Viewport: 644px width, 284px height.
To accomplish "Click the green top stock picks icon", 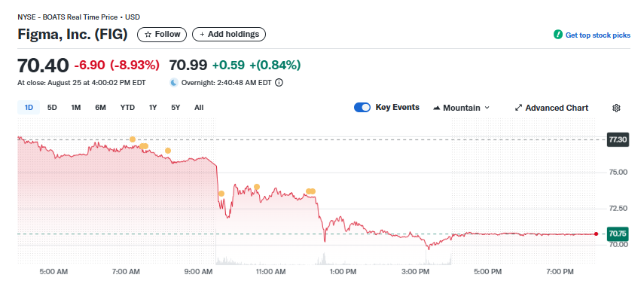I will (557, 35).
